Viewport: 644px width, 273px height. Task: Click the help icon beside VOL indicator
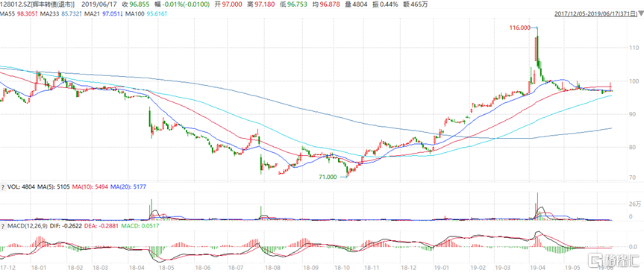click(x=3, y=186)
